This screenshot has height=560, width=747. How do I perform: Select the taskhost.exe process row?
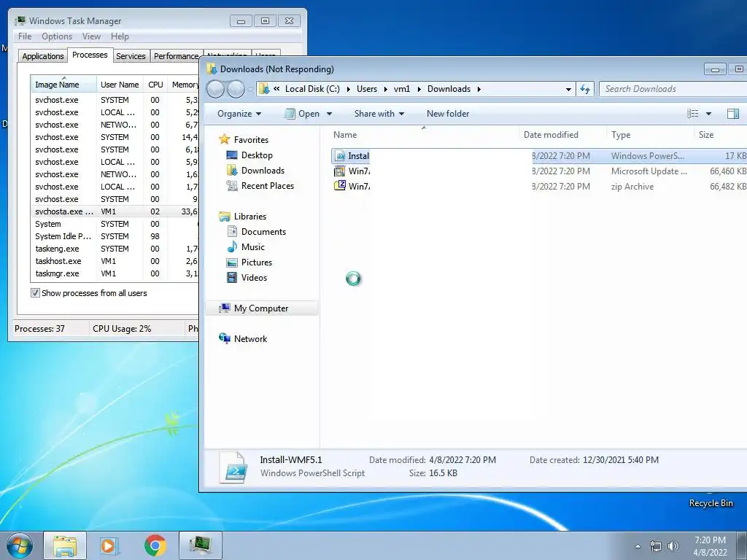click(x=115, y=261)
